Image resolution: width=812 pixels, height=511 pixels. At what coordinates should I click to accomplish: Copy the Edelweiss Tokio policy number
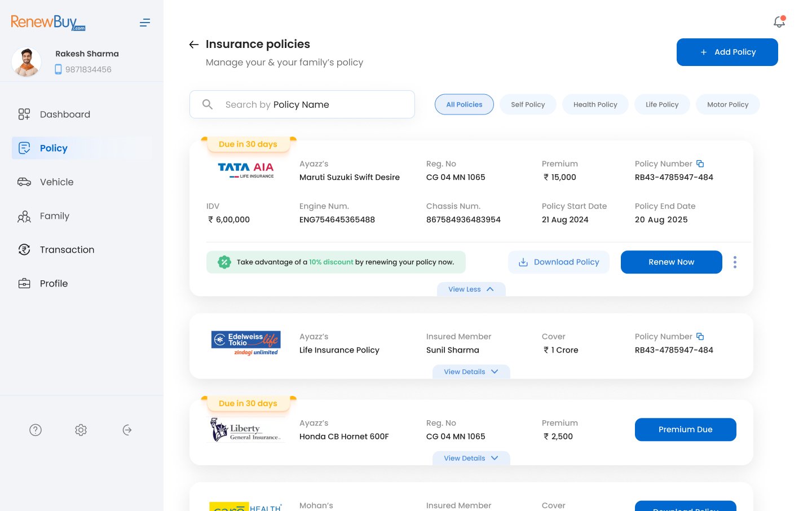point(700,336)
